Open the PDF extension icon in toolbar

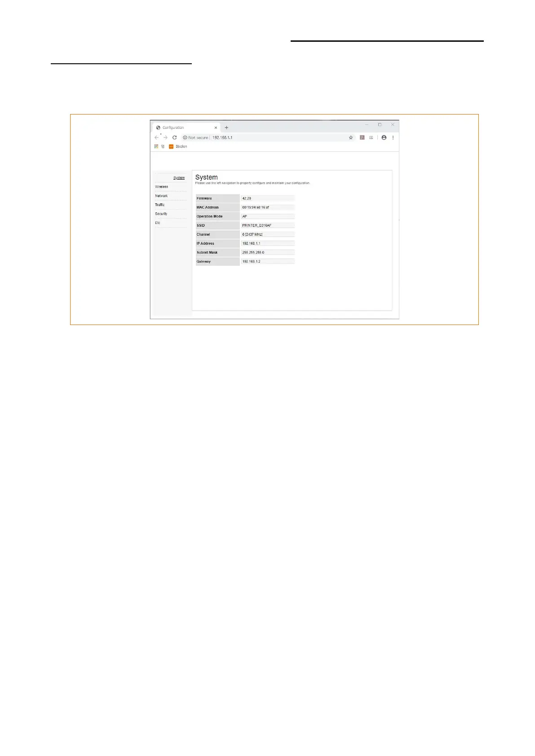pos(362,137)
